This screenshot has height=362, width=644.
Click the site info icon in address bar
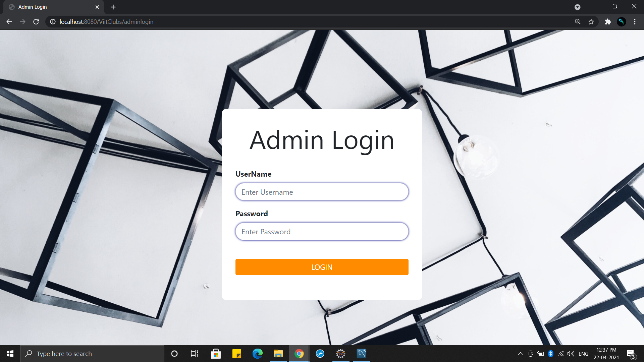click(53, 21)
